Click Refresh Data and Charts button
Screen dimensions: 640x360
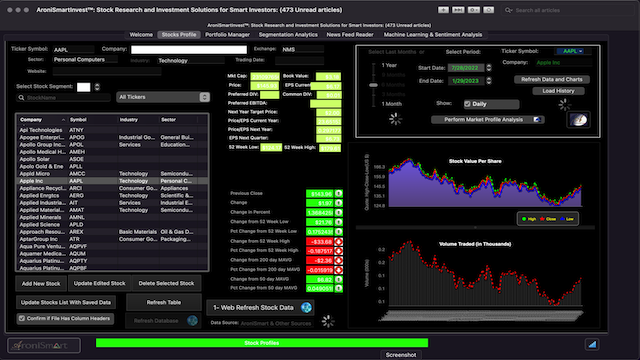pyautogui.click(x=551, y=80)
